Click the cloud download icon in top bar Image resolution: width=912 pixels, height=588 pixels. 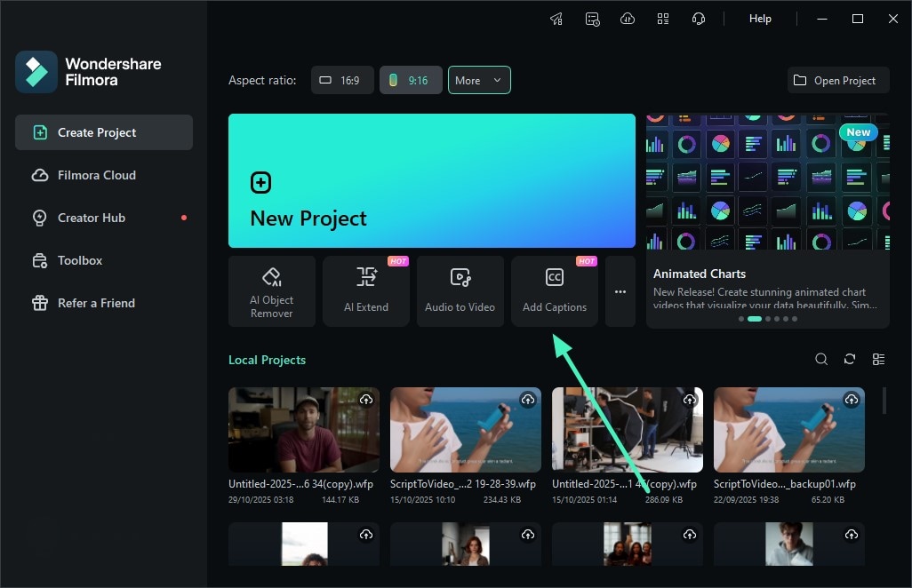click(628, 20)
